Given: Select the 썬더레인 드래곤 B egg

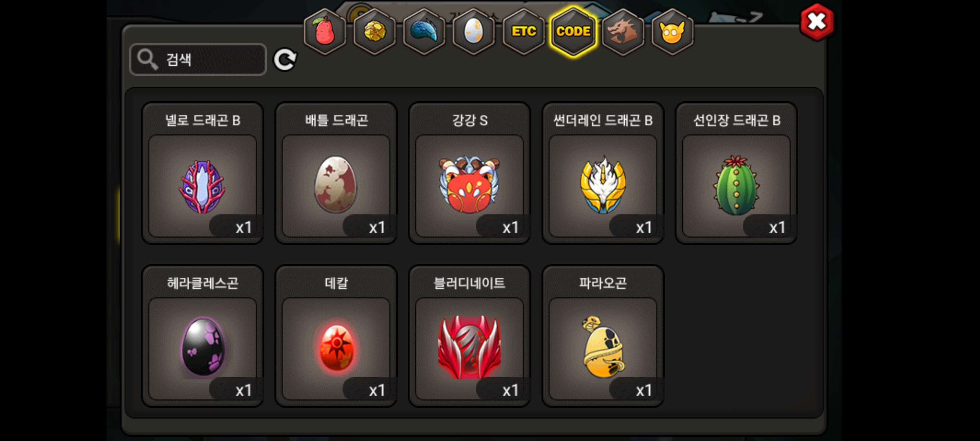Looking at the screenshot, I should [x=603, y=173].
